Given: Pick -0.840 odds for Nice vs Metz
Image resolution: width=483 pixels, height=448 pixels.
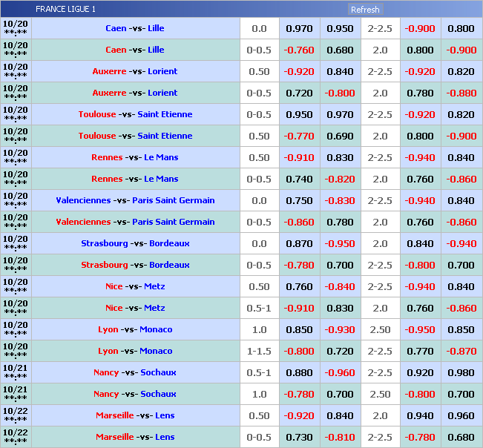Looking at the screenshot, I should tap(340, 287).
